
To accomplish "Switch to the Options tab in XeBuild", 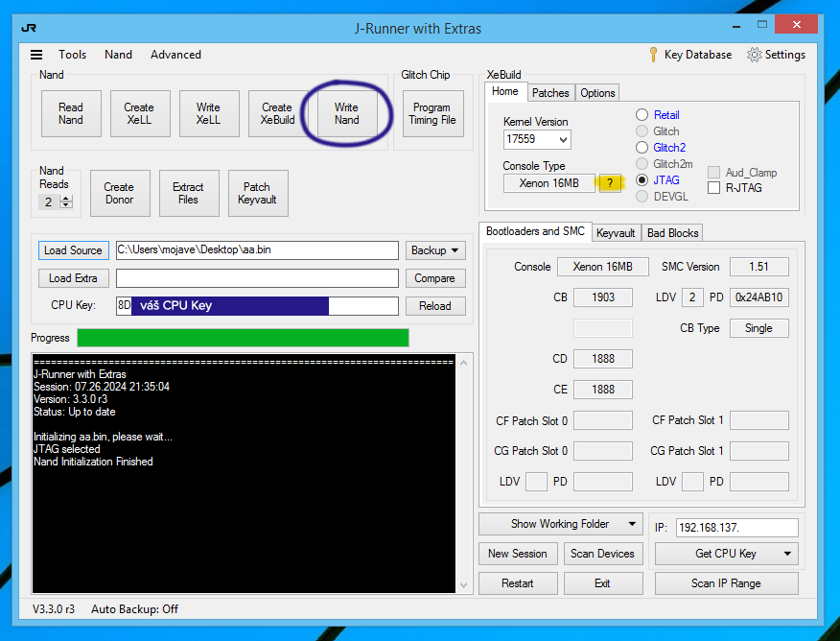I will tap(597, 93).
